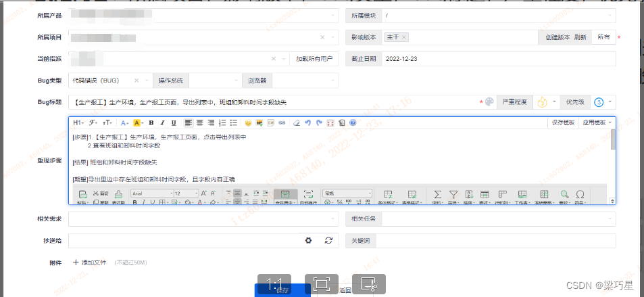
Task: Open the font size menu in editor
Action: pyautogui.click(x=107, y=122)
